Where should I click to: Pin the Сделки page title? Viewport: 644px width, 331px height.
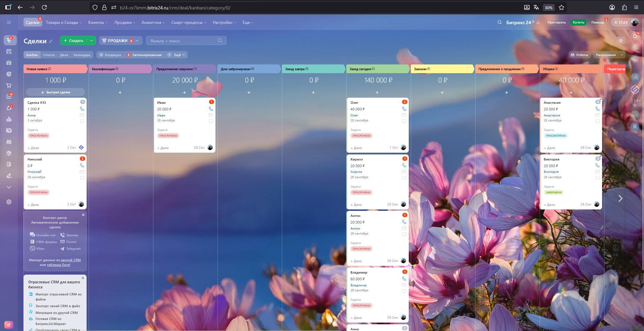[51, 41]
